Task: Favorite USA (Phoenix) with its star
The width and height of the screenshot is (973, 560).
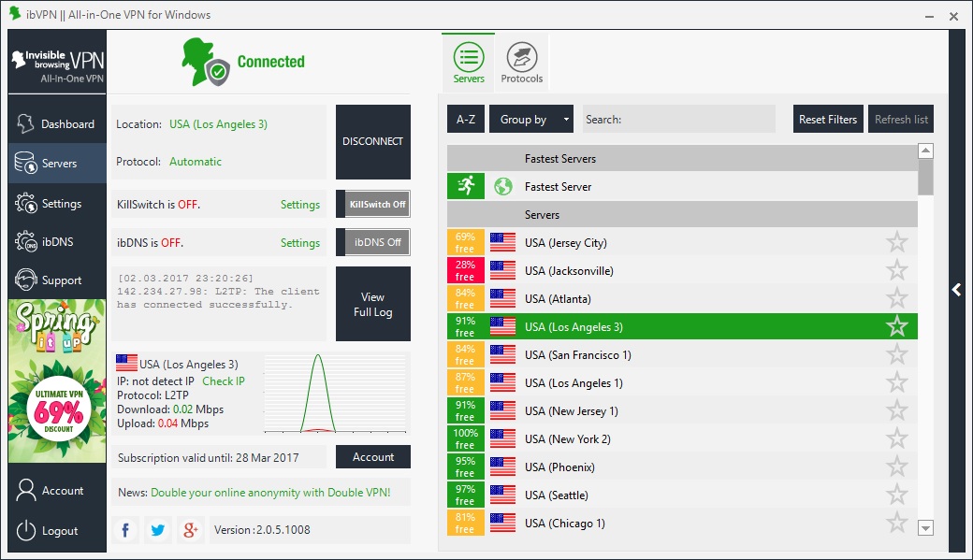Action: click(x=896, y=467)
